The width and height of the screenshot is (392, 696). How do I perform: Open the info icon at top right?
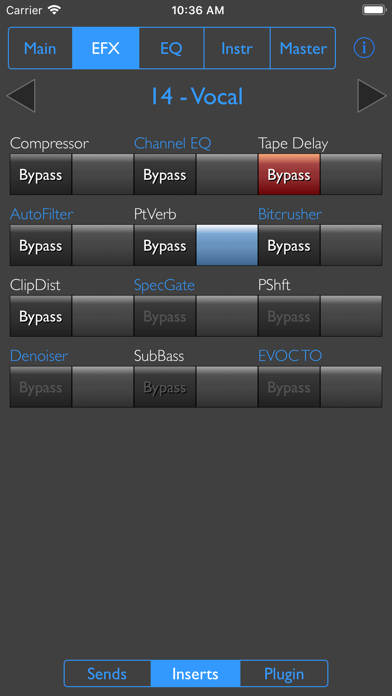pyautogui.click(x=364, y=47)
